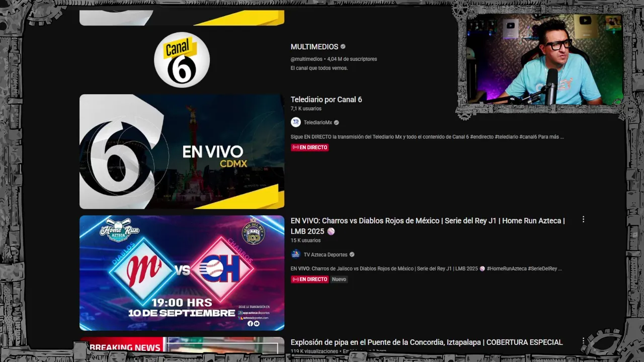Click 'El canal que todos vemos.' description
644x362 pixels.
coord(319,68)
